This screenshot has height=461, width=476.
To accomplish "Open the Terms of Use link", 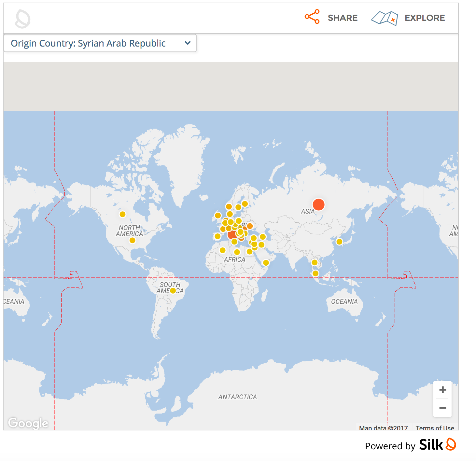I will 435,428.
